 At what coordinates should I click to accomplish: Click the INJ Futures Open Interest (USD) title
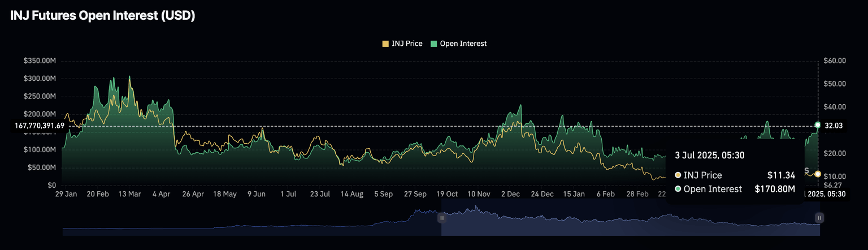click(103, 16)
